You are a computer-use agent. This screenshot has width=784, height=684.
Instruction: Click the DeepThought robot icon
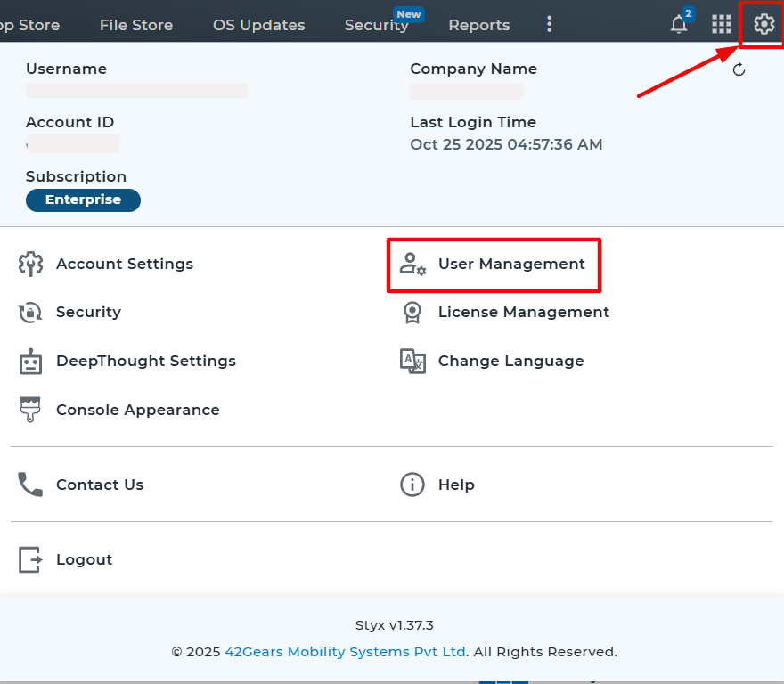[x=31, y=361]
